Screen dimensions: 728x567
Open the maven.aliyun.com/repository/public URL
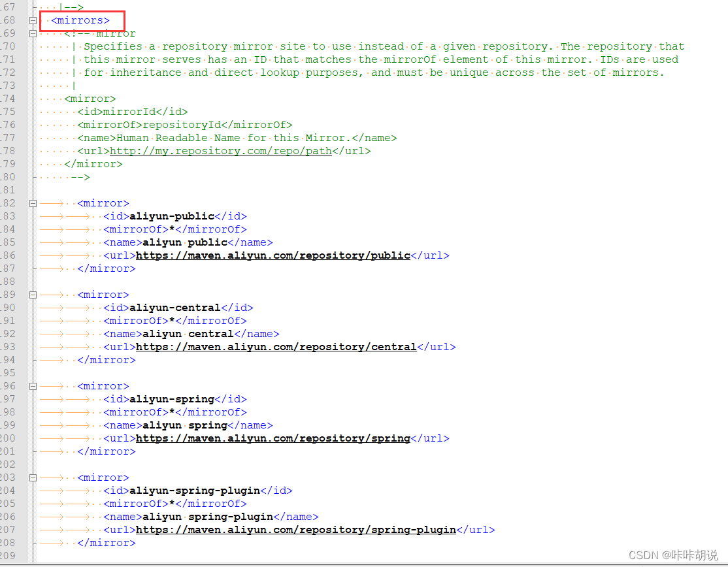tap(273, 255)
